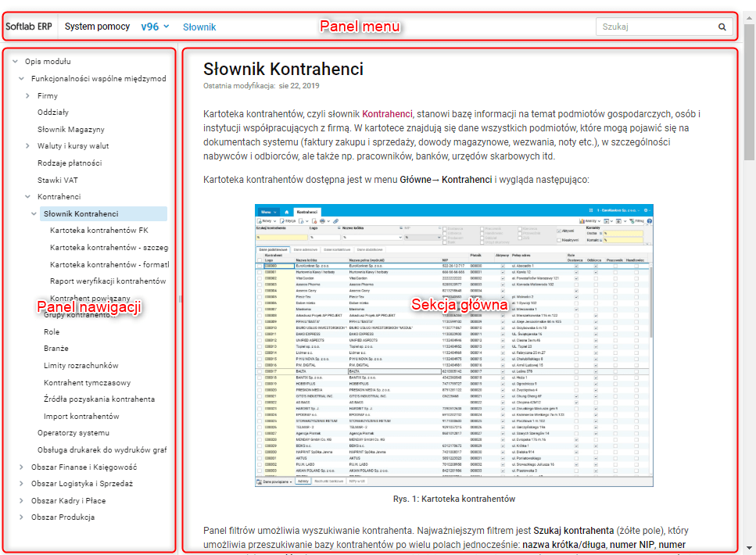The image size is (756, 555).
Task: Open the Słownik menu link
Action: [x=199, y=27]
